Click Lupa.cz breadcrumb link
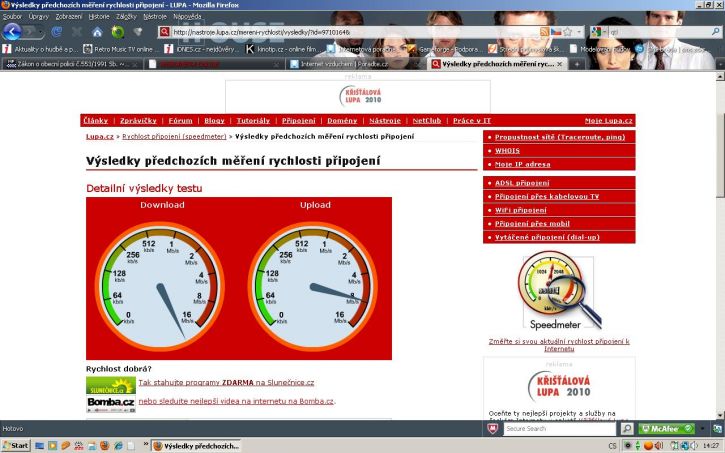Viewport: 725px width, 453px height. click(99, 136)
